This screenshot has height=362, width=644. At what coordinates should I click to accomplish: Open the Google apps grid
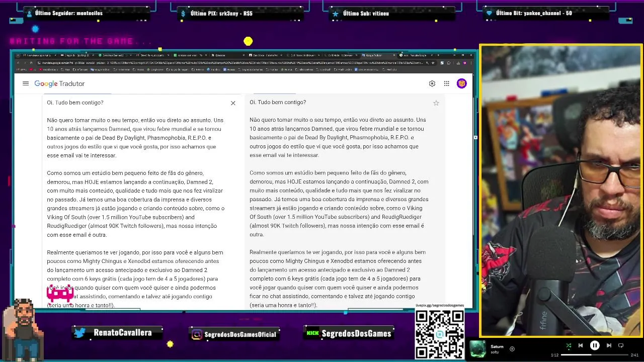click(x=446, y=83)
